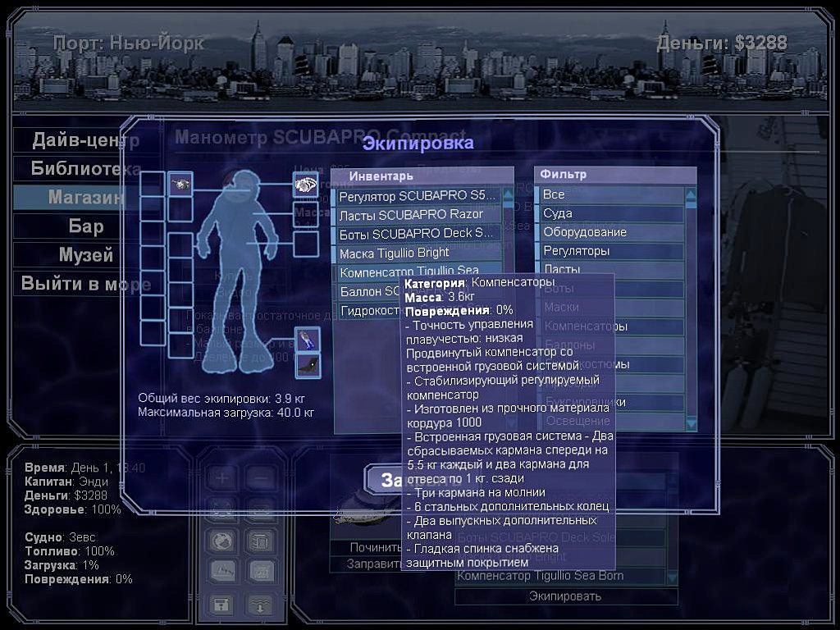Screen dimensions: 840x630
Task: Click the Максимальная загрузка: 40.0 кг text
Action: (226, 413)
